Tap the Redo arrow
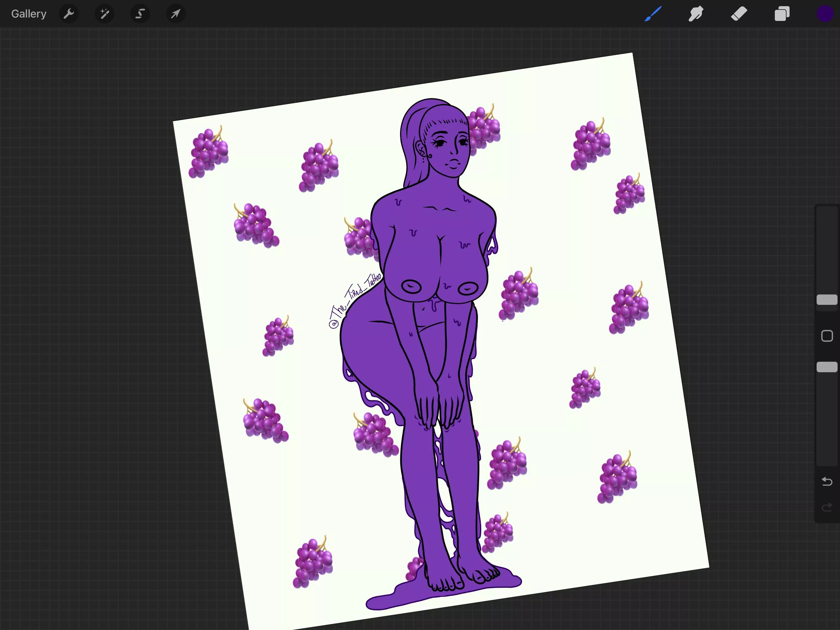This screenshot has width=840, height=630. [827, 507]
